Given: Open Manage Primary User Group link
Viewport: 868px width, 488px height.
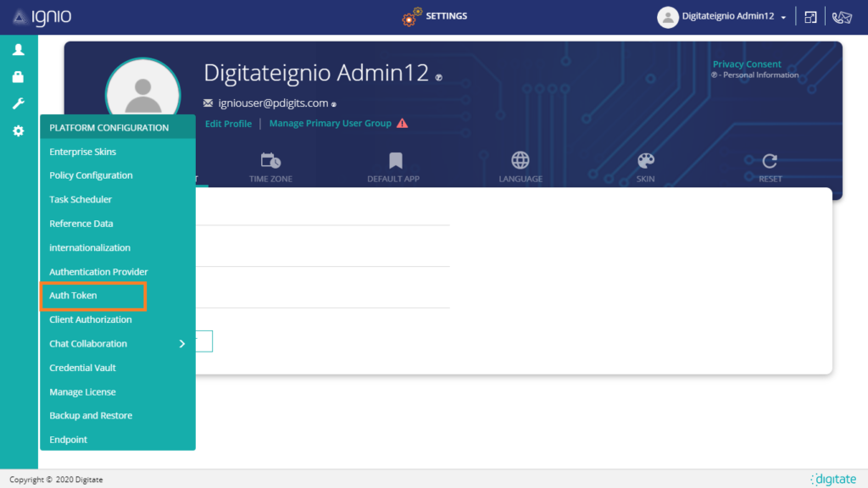Looking at the screenshot, I should 330,124.
